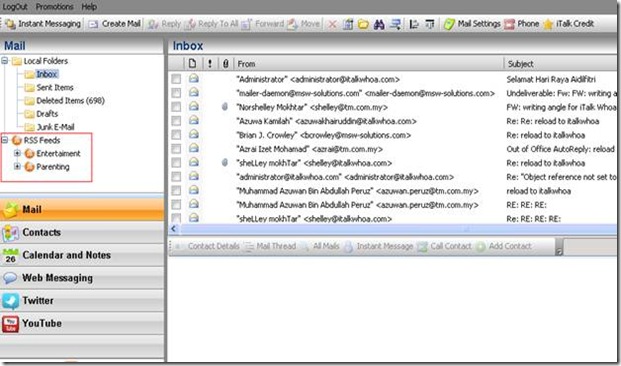Open the Promotions menu

coord(54,7)
